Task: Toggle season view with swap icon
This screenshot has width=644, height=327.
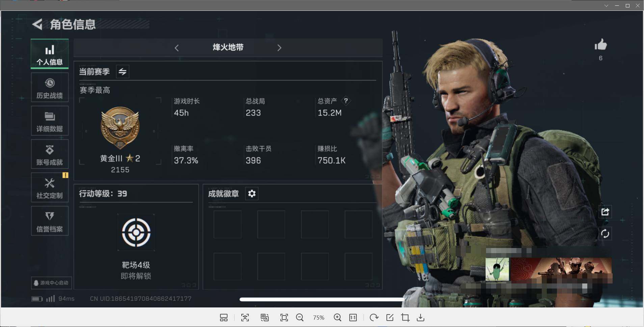Action: coord(123,72)
